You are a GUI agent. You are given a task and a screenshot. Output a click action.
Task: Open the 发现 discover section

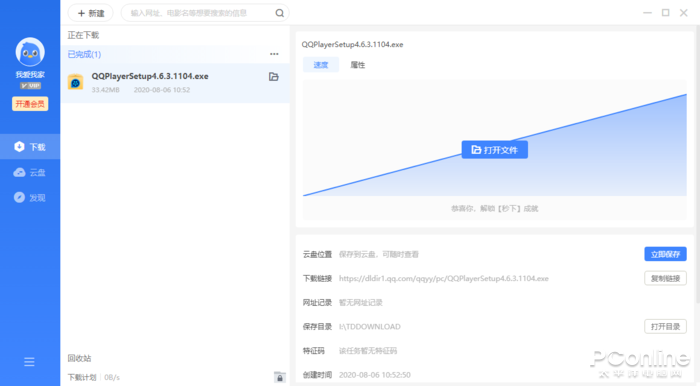coord(30,197)
